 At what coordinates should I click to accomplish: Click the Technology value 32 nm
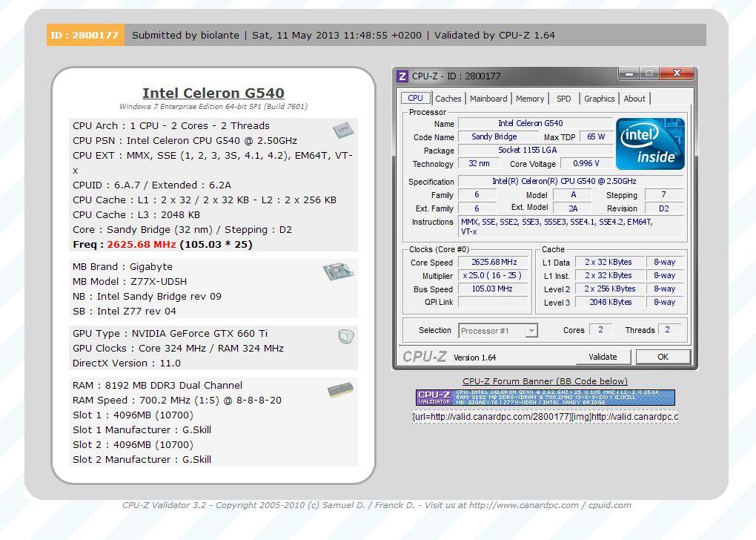click(480, 164)
